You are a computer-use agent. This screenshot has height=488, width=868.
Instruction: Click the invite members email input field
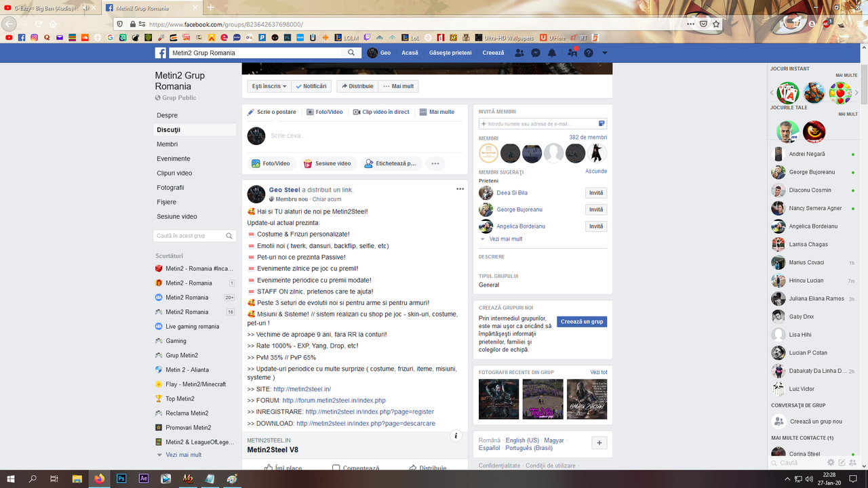[542, 124]
